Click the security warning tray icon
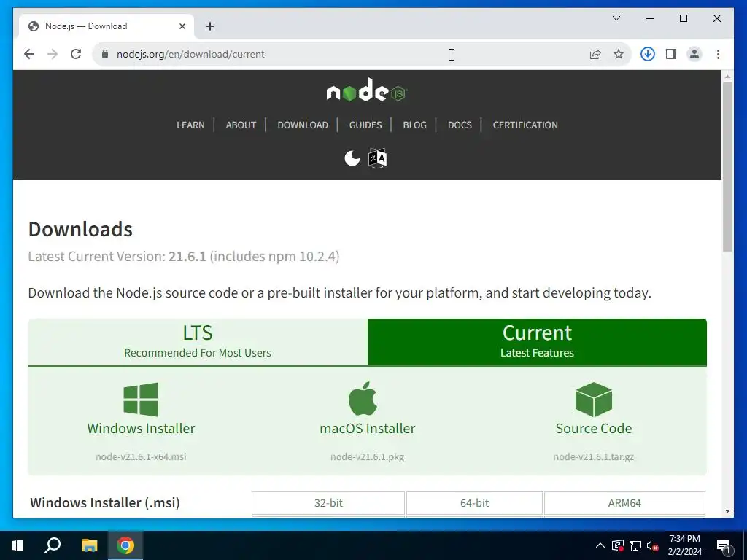 click(618, 545)
